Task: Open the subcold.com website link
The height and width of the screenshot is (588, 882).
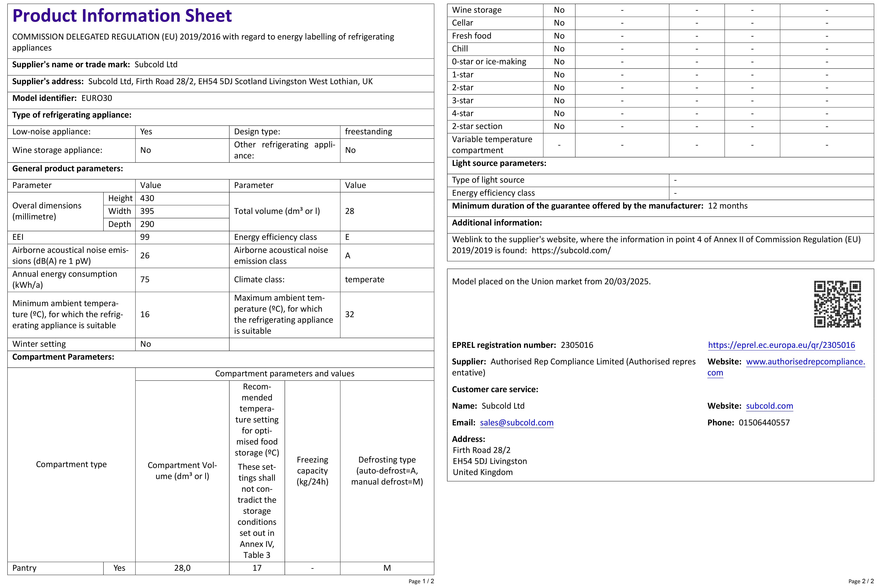Action: pyautogui.click(x=769, y=406)
